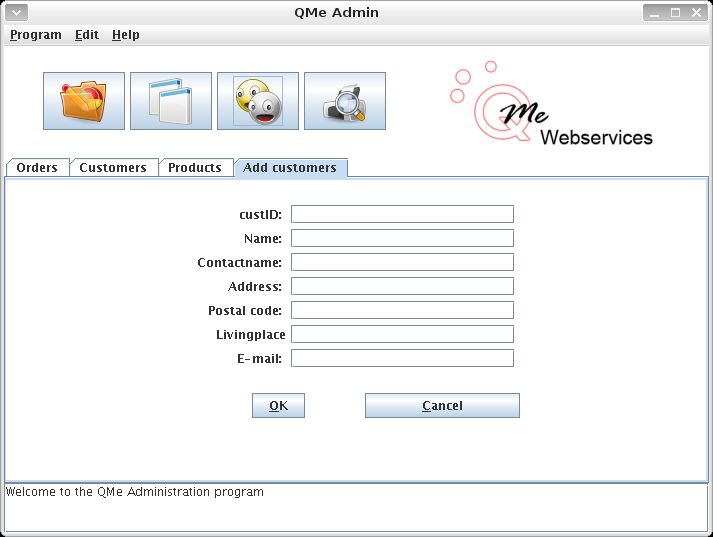
Task: Select the Contactname input box
Action: point(402,262)
